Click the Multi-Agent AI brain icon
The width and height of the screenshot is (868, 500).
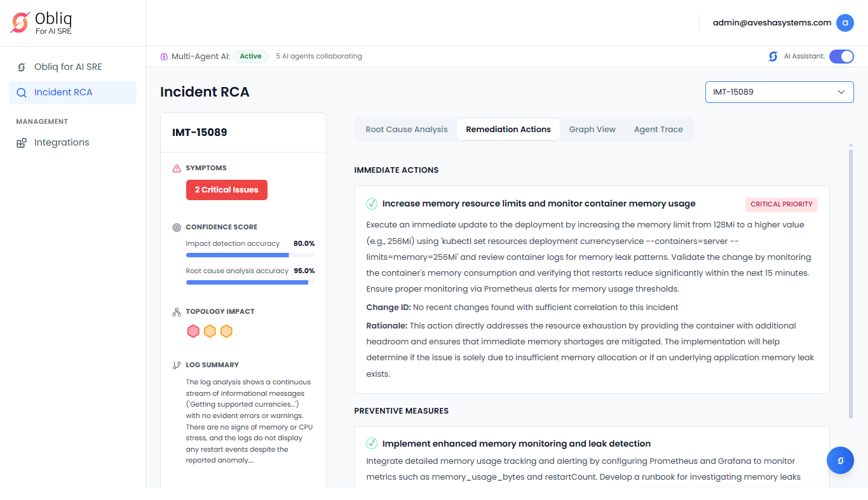164,57
